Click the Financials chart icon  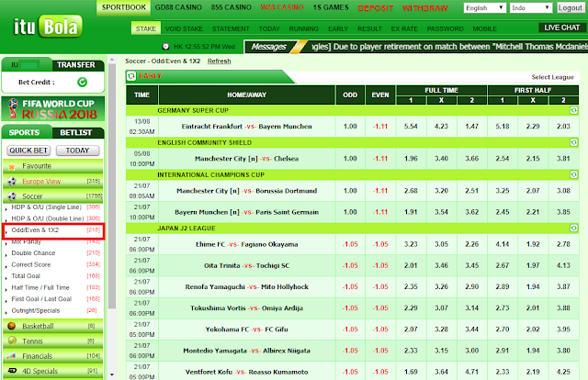[12, 356]
